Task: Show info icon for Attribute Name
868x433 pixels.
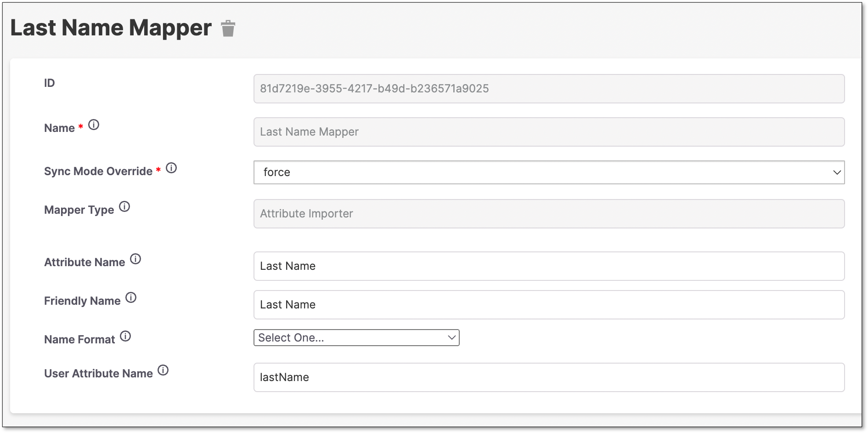Action: [x=135, y=259]
